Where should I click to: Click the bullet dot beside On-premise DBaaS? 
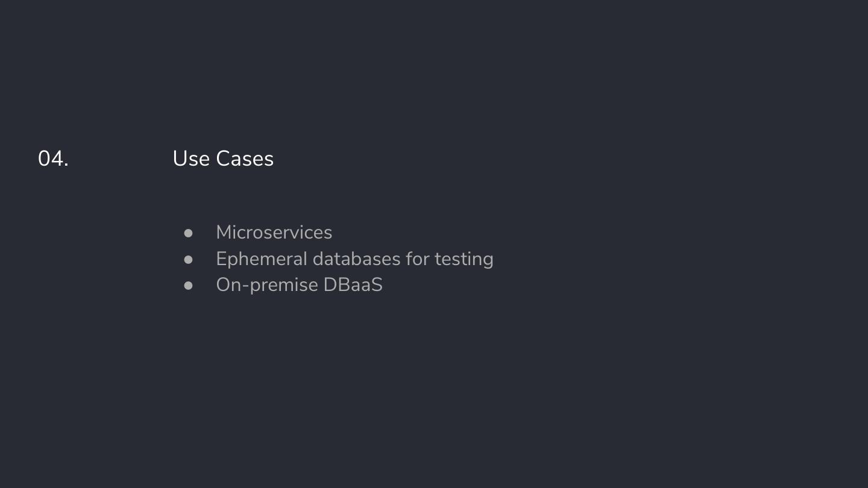click(x=188, y=286)
